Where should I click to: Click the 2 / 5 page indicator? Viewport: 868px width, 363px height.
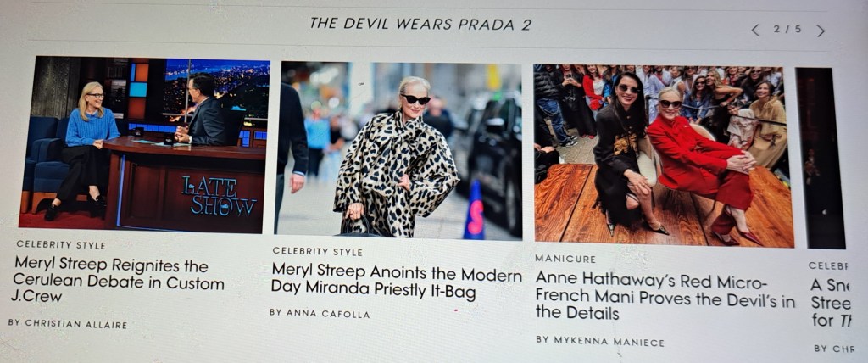click(x=787, y=29)
